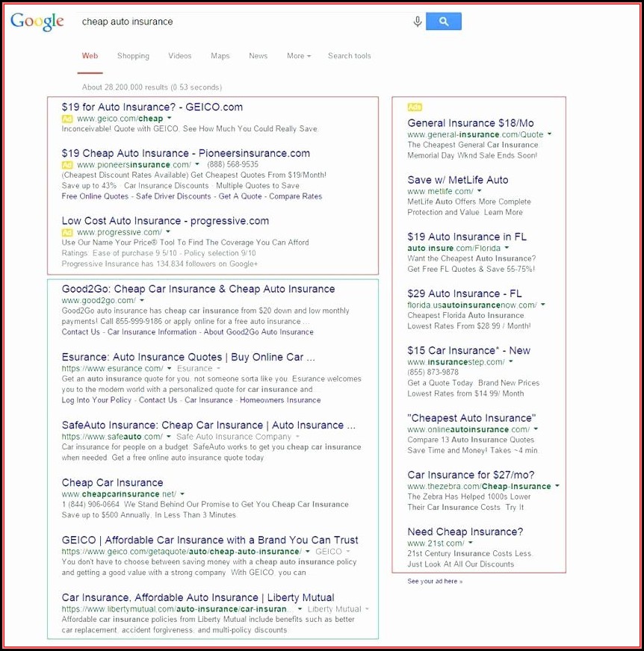Open '$15 Car Insurance* - New' ad

tap(468, 350)
